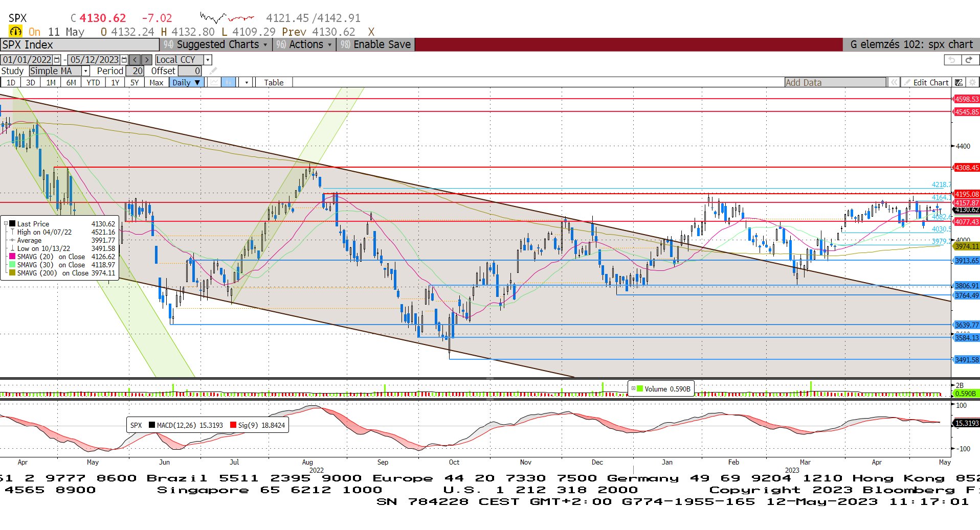Click the 4077.43 red price label

(x=966, y=222)
